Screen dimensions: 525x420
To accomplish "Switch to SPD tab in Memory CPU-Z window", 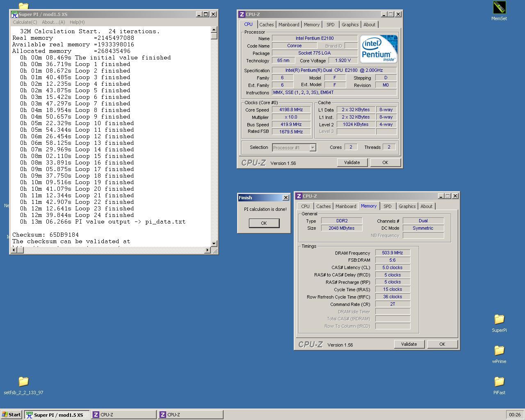I will (x=388, y=206).
